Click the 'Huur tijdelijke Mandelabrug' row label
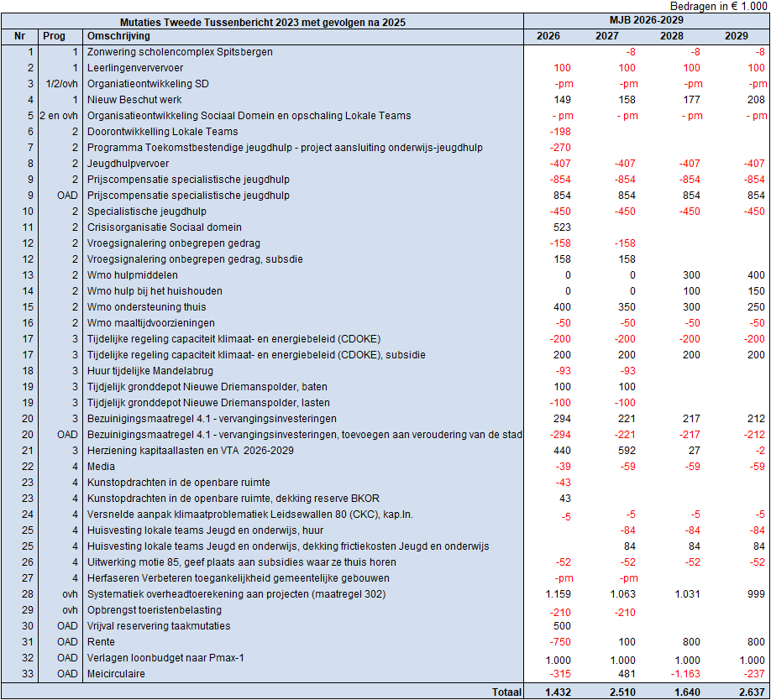The height and width of the screenshot is (700, 771). point(150,371)
